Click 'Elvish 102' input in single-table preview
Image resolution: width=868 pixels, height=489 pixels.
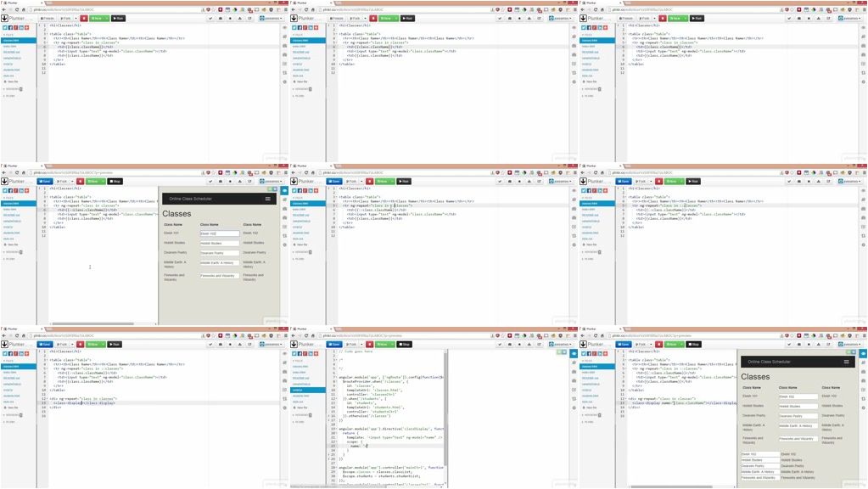coord(220,233)
